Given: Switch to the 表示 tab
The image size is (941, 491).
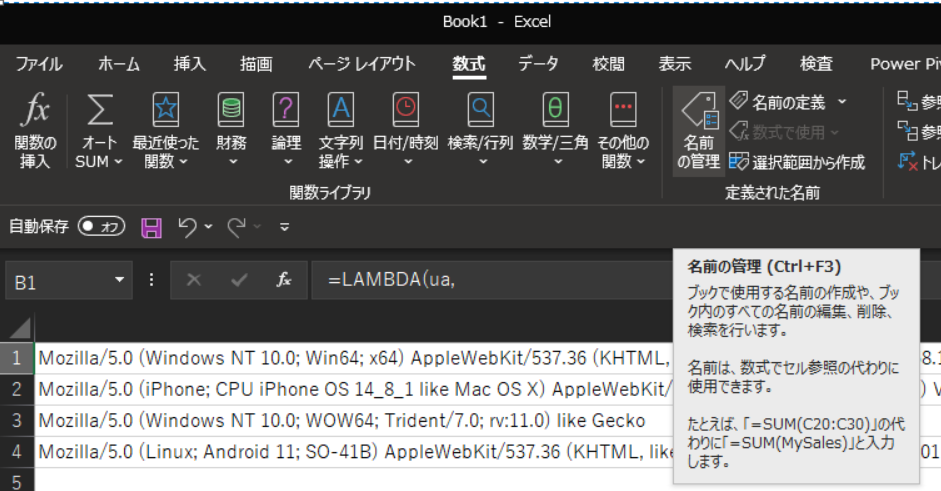Looking at the screenshot, I should coord(675,64).
